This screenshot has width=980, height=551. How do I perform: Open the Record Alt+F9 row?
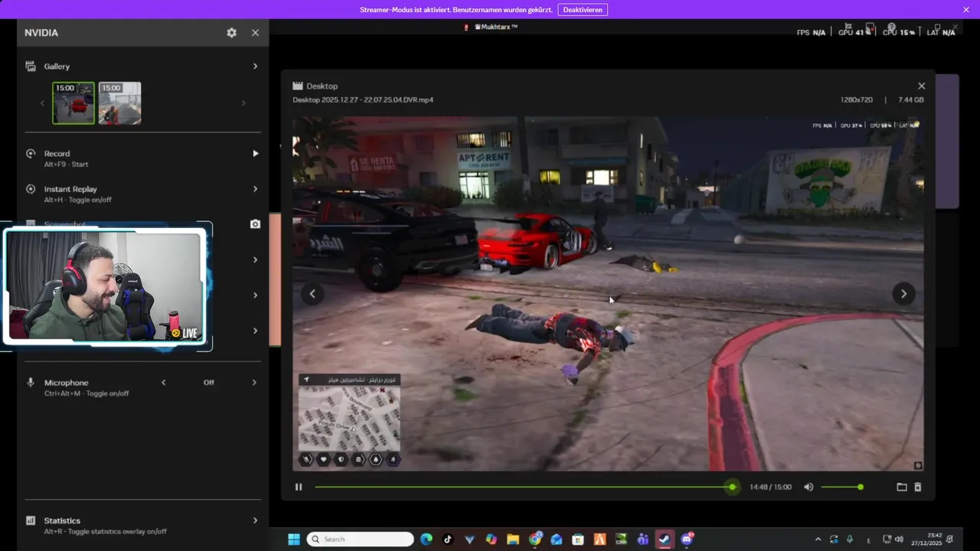click(142, 158)
